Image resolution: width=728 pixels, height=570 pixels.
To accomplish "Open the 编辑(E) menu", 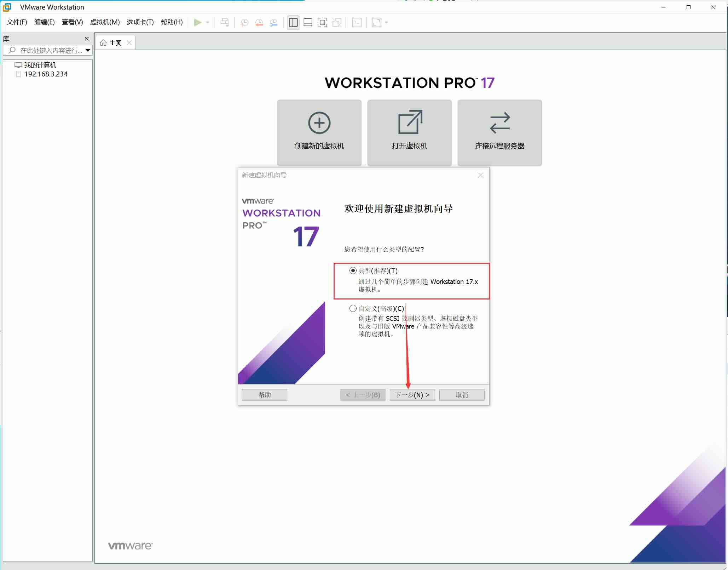I will tap(45, 22).
